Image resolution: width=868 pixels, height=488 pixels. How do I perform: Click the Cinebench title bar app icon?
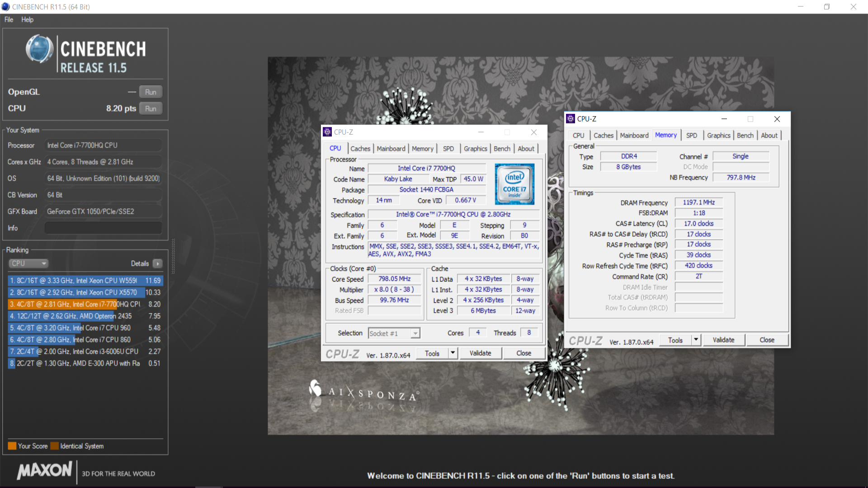tap(5, 7)
